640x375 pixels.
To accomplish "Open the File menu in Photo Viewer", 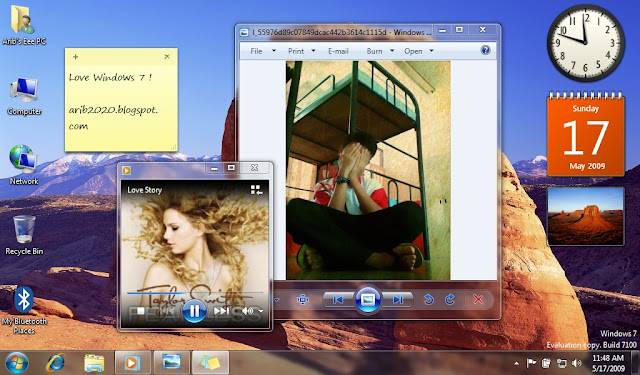I will pos(256,51).
